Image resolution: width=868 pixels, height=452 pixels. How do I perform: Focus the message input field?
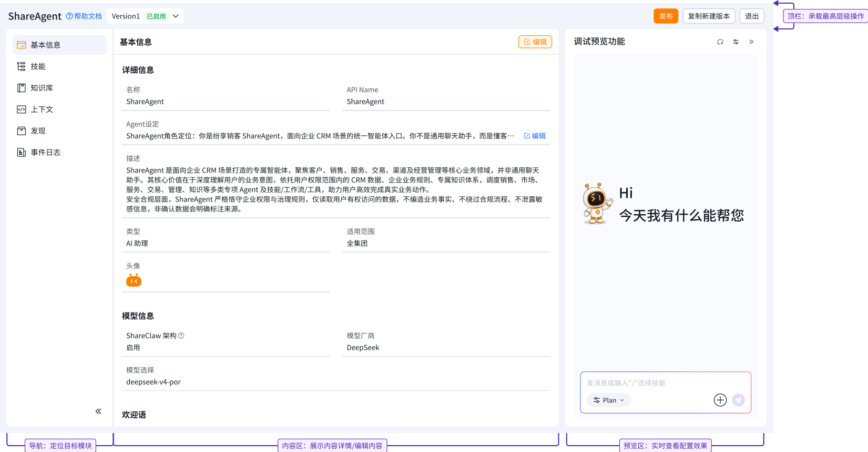[666, 383]
